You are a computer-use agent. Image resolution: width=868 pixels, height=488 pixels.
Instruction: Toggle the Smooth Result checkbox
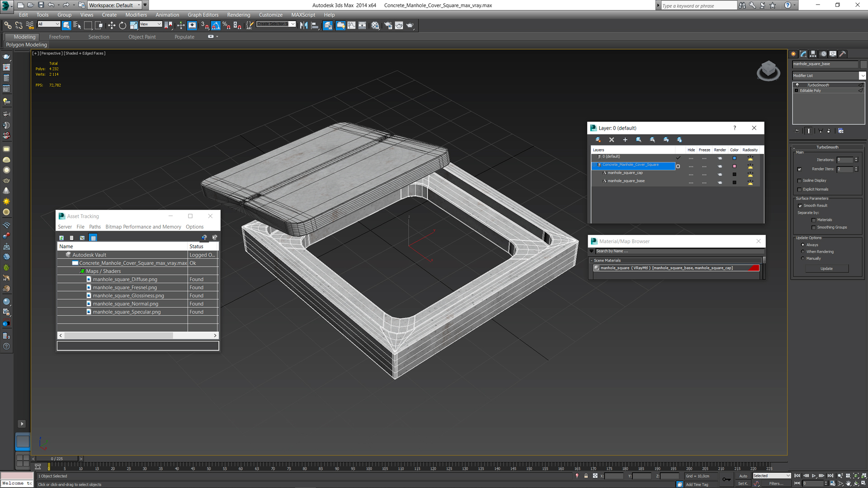[800, 206]
